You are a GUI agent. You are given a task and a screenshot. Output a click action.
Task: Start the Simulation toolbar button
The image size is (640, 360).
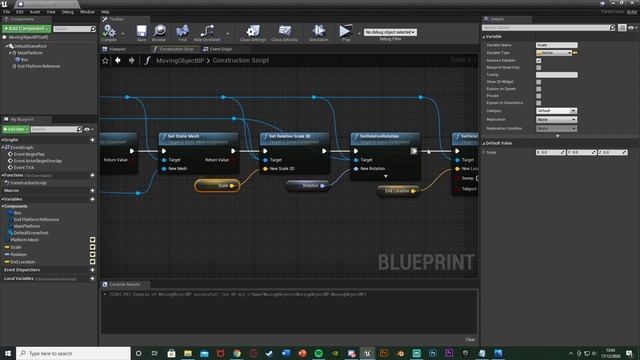[x=318, y=33]
